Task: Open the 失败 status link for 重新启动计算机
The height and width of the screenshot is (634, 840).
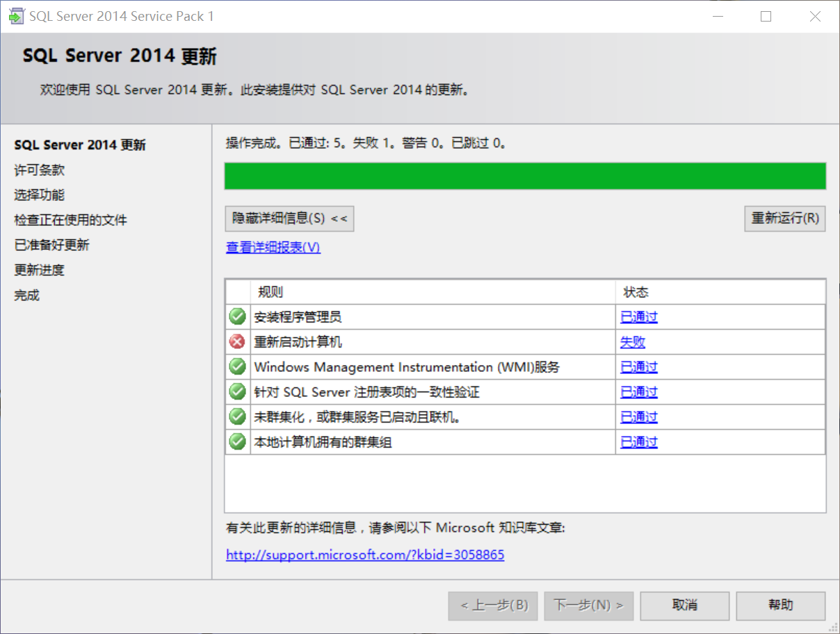Action: 633,342
